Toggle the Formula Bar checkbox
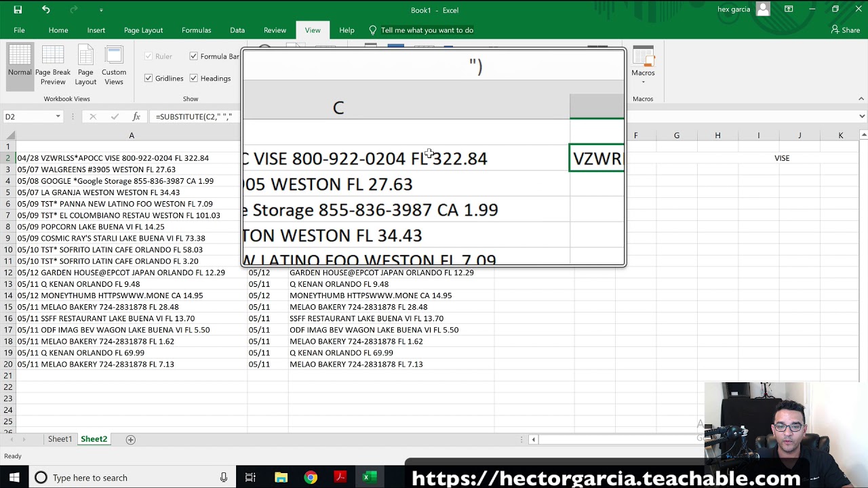Viewport: 868px width, 488px height. tap(194, 56)
